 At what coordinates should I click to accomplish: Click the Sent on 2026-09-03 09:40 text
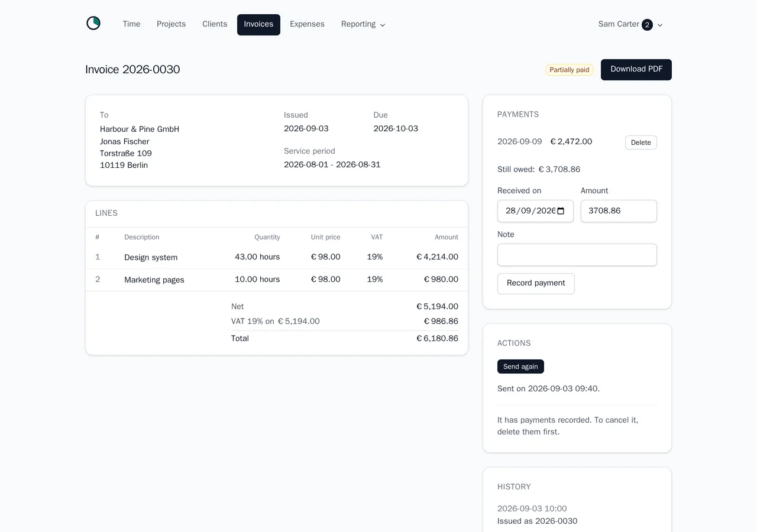pyautogui.click(x=549, y=389)
